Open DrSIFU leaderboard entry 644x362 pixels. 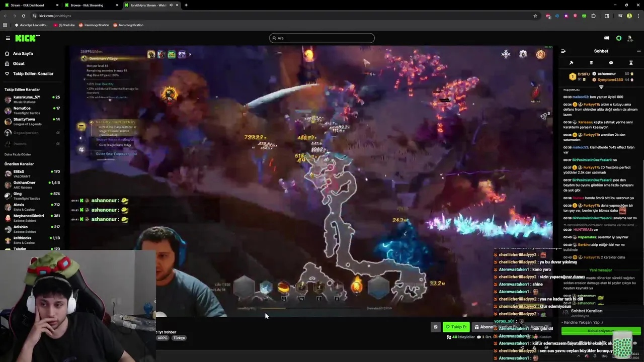579,76
